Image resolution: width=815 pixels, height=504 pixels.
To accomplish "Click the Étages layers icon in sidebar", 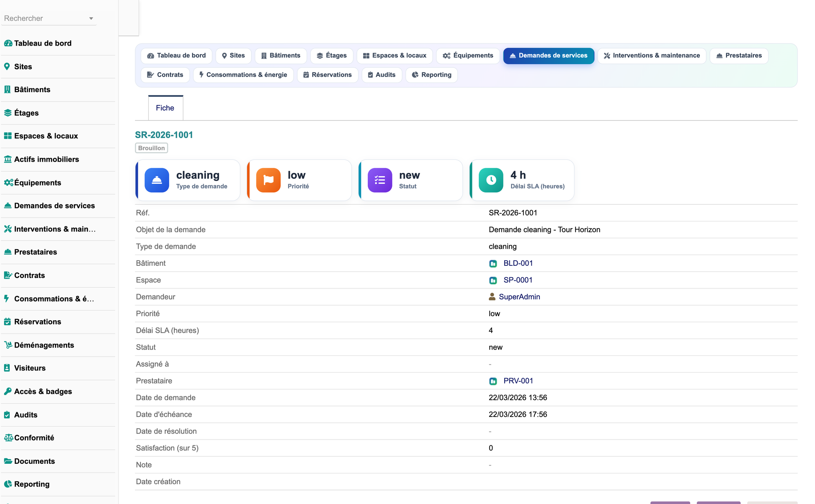I will coord(8,113).
